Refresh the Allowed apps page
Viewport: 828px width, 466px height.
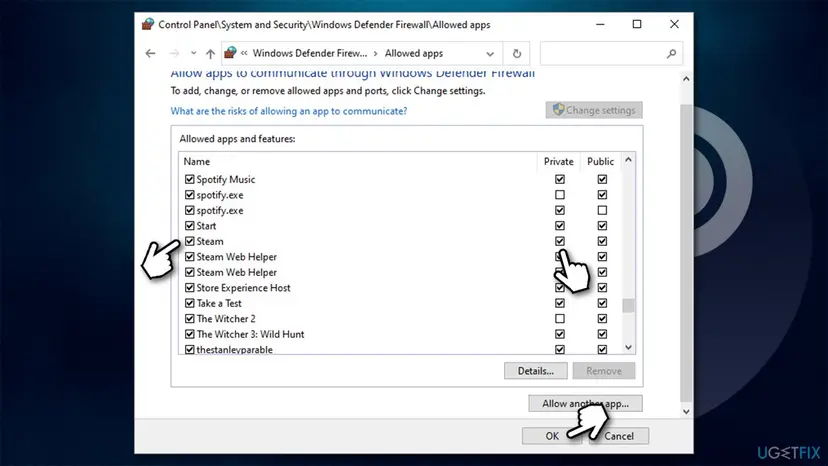516,53
